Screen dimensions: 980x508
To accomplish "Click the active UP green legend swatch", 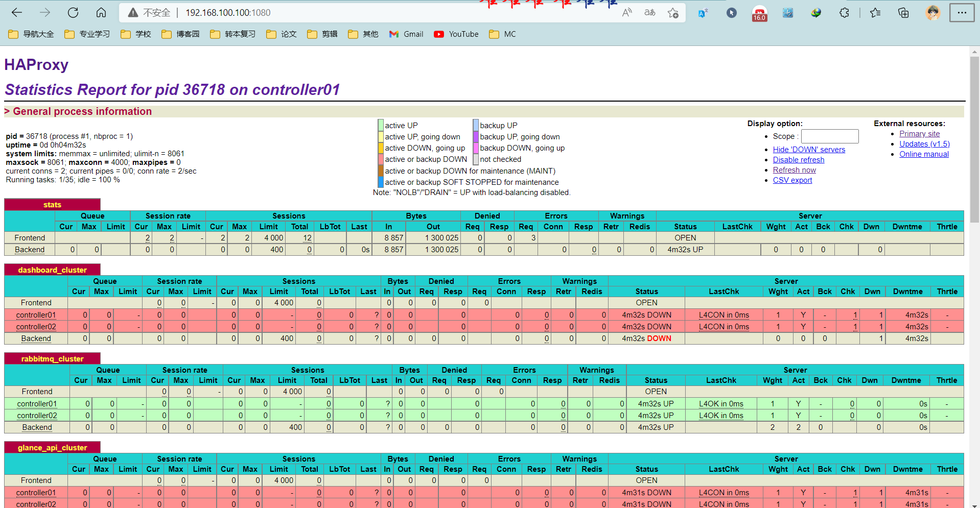I will 381,125.
